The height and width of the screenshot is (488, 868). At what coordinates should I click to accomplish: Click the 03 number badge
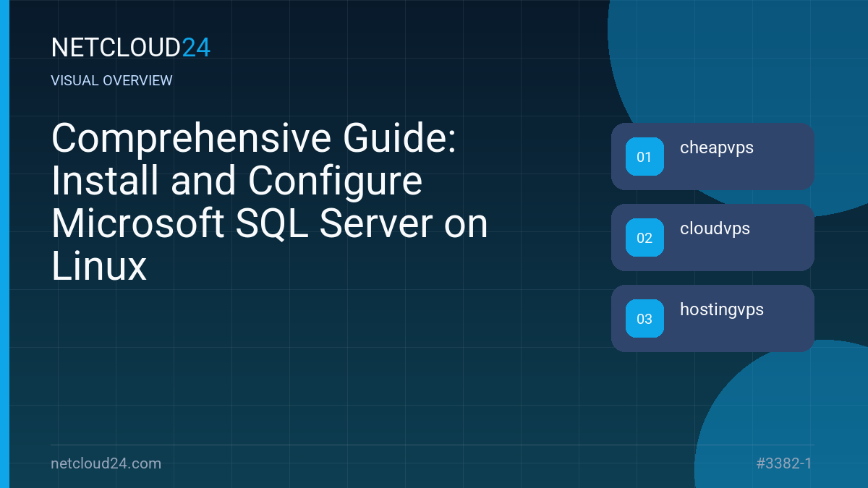(644, 318)
